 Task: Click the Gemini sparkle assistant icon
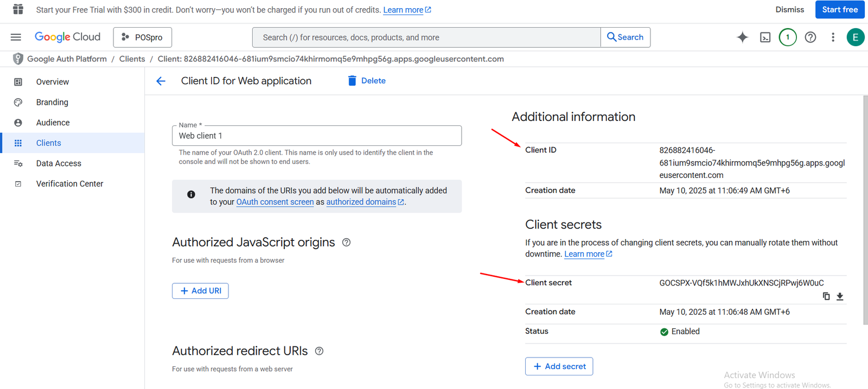742,37
